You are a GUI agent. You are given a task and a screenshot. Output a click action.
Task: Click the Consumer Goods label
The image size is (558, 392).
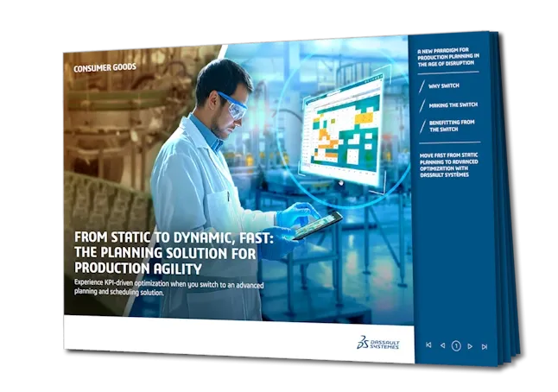click(x=105, y=67)
